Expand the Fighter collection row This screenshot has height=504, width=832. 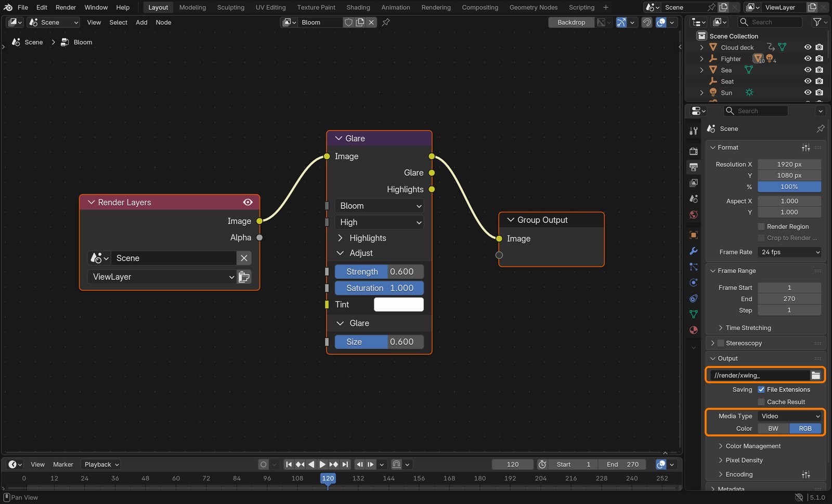[x=701, y=59]
